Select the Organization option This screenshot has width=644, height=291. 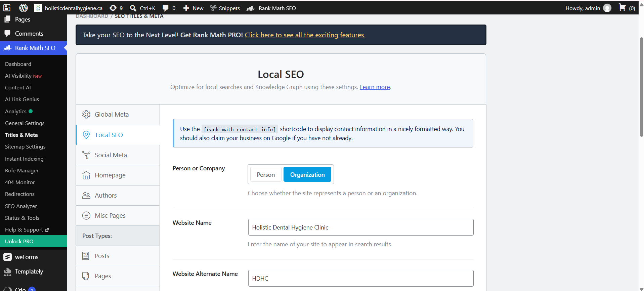pos(307,174)
